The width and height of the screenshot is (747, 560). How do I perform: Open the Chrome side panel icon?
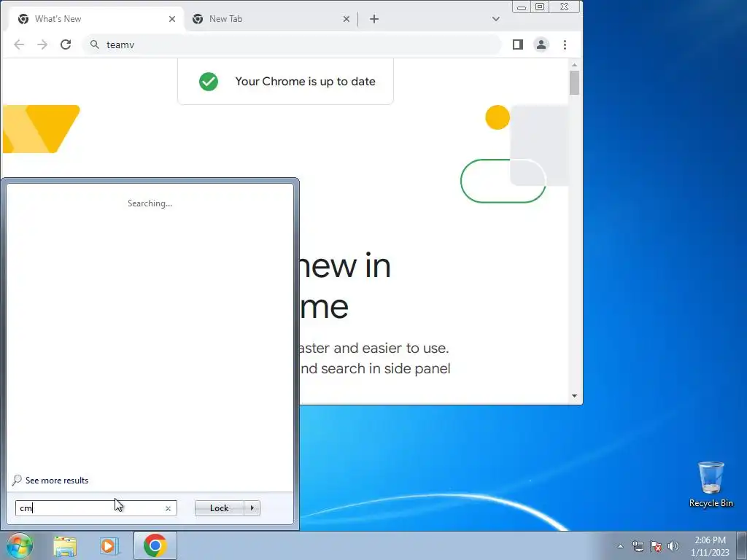coord(518,44)
